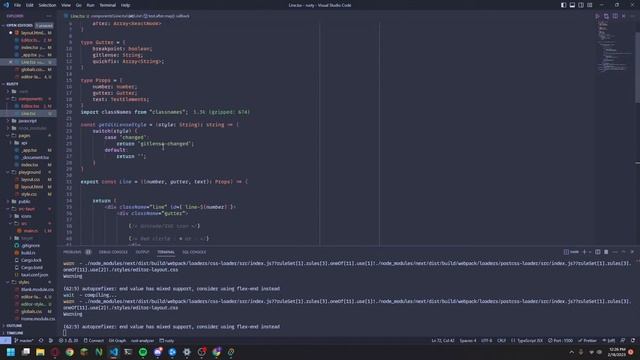Screen dimensions: 640x360
Task: Click the split editor right icon
Action: (x=615, y=16)
